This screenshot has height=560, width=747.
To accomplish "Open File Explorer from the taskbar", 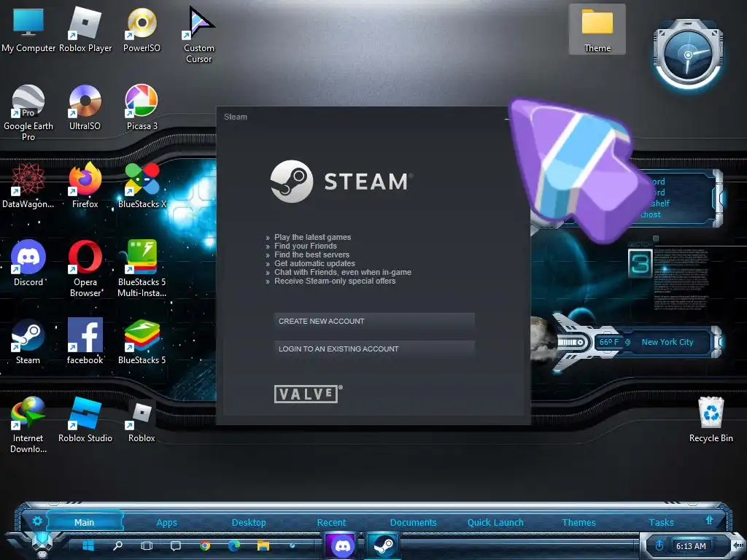I will (263, 545).
